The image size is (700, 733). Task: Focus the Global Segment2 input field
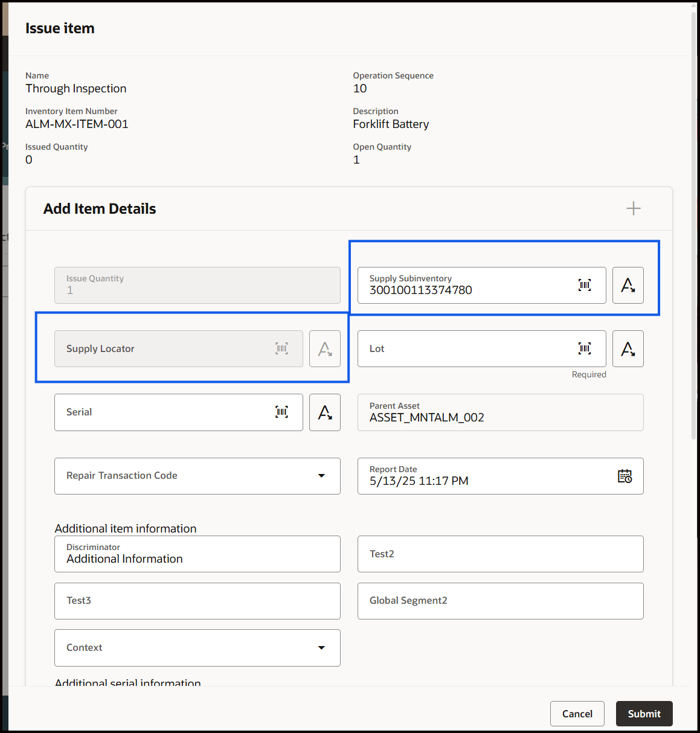tap(501, 601)
